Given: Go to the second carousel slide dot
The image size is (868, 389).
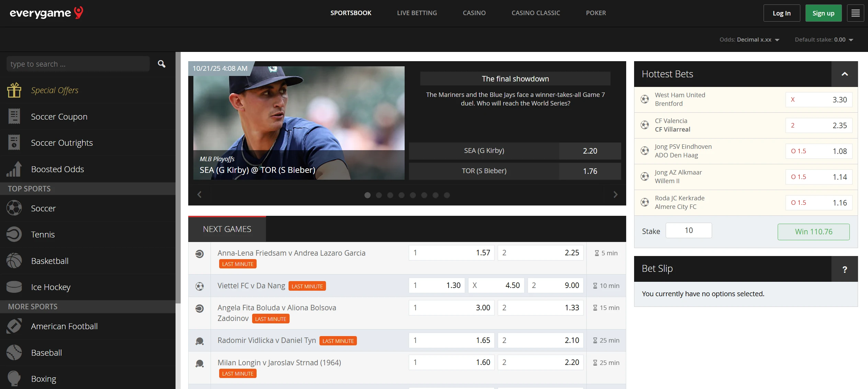Looking at the screenshot, I should click(379, 195).
